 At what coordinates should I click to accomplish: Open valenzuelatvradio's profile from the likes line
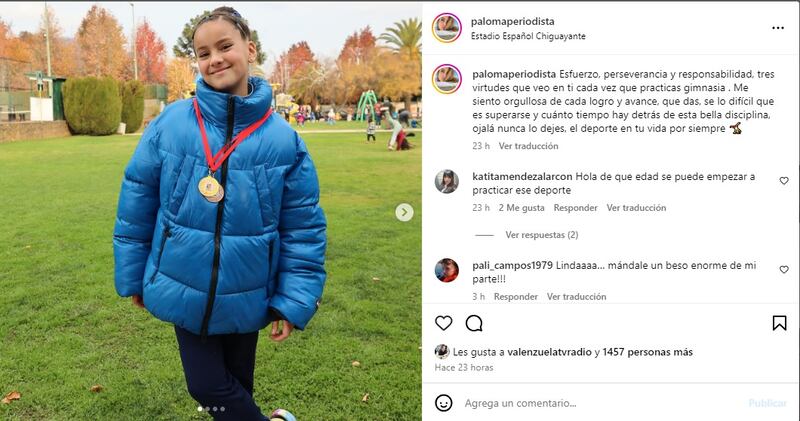pos(549,352)
